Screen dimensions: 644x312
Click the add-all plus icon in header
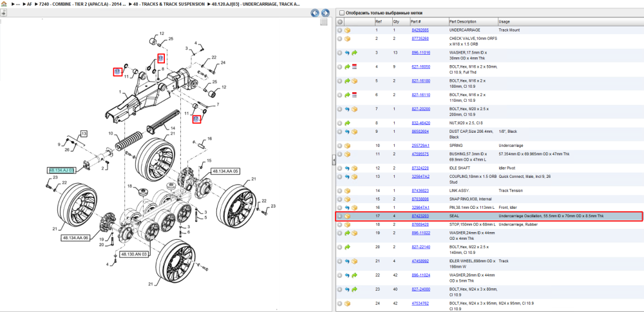coord(340,21)
